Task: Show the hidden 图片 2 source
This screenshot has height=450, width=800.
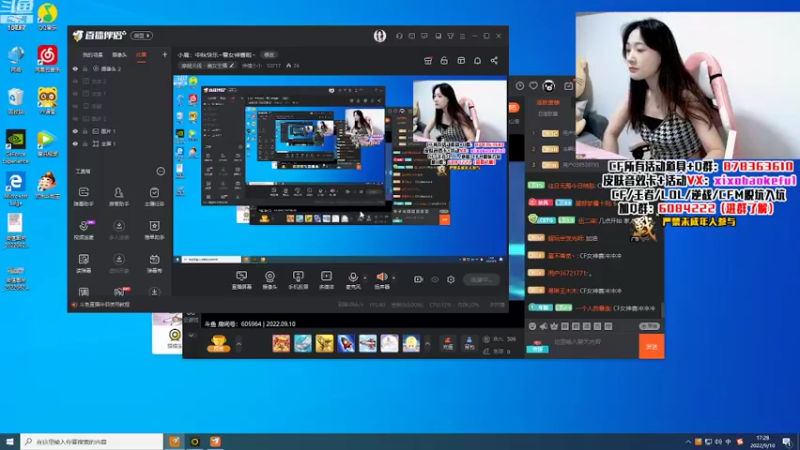Action: (x=75, y=119)
